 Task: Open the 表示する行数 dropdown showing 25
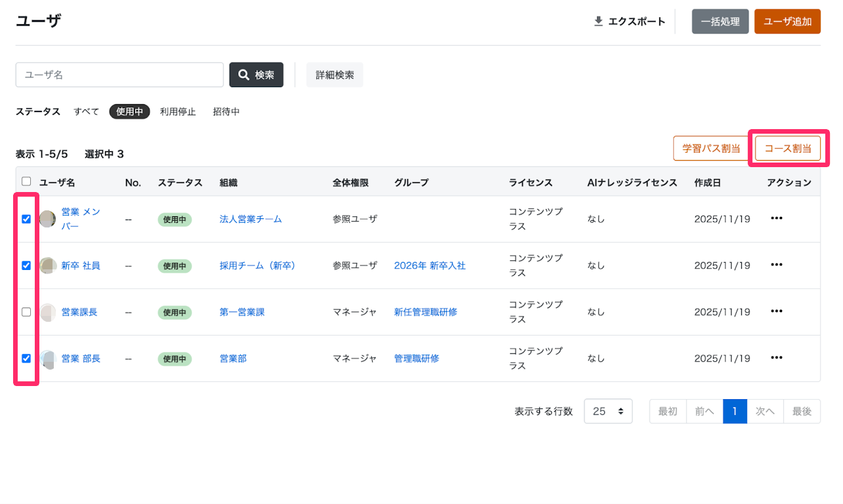[608, 411]
